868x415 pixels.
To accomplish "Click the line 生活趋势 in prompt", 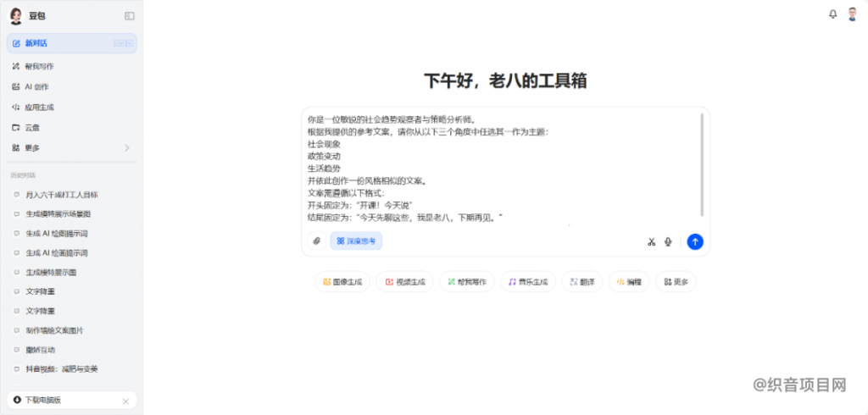I will click(324, 169).
